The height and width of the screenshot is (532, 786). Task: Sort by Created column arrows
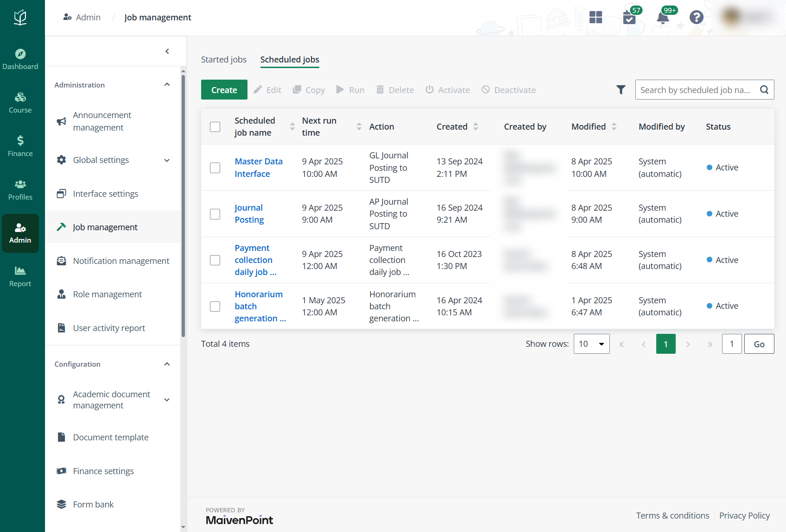[475, 126]
